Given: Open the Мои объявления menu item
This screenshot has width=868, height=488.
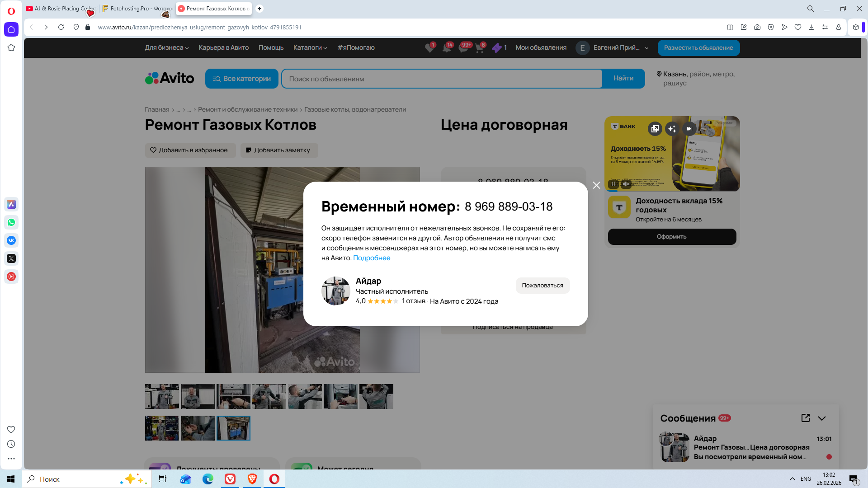Looking at the screenshot, I should [x=541, y=48].
